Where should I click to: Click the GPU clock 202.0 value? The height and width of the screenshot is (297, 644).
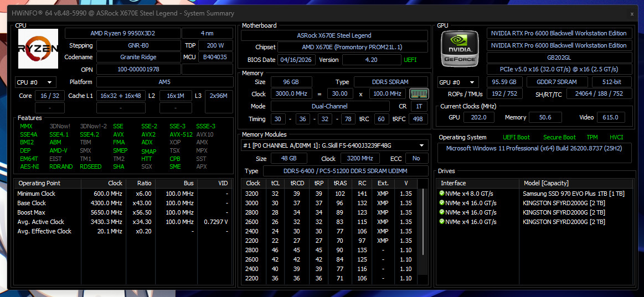(x=479, y=117)
